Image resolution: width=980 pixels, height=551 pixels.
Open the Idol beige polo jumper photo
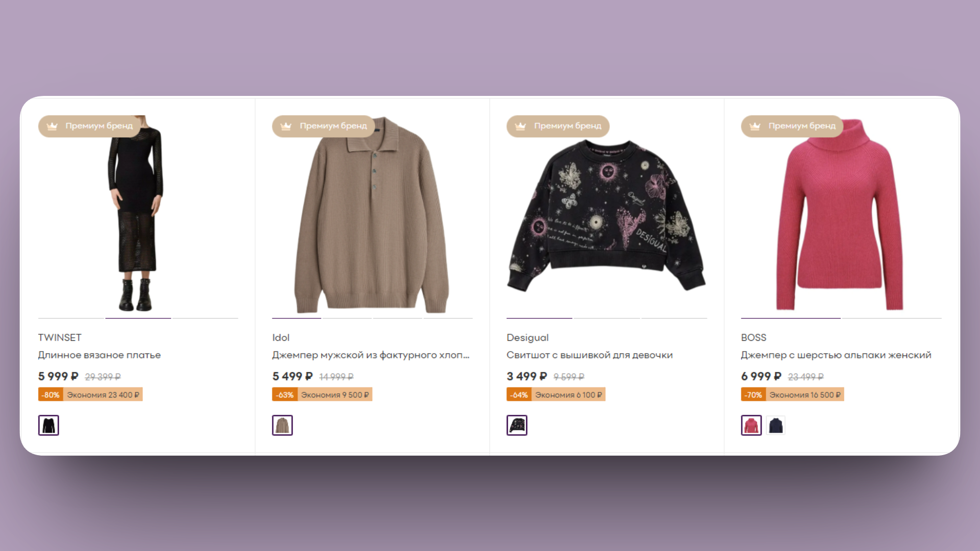click(x=372, y=215)
